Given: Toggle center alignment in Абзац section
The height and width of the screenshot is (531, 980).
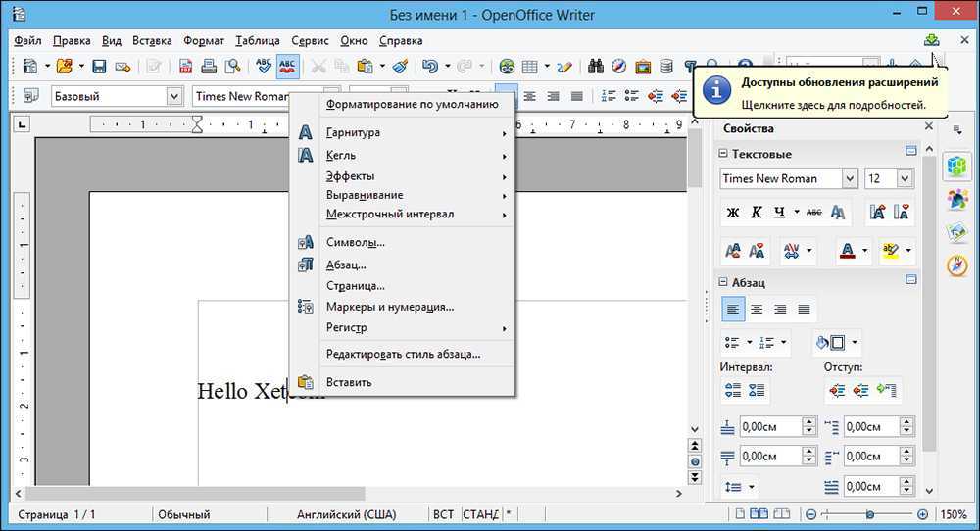Looking at the screenshot, I should [x=757, y=310].
